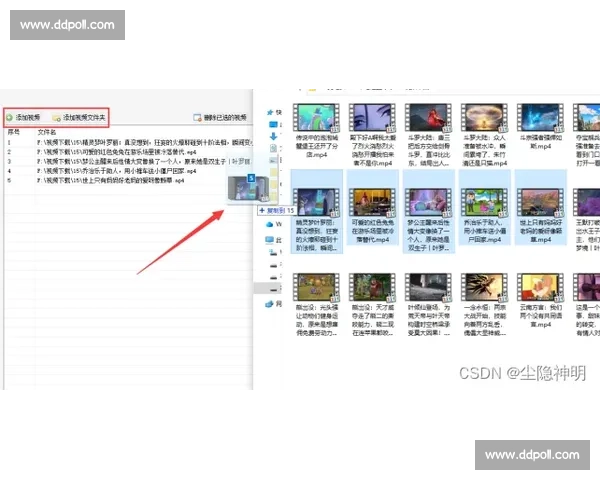Viewport: 600px width, 480px height.
Task: Select video 斗罗大陆：唐三把后方交给剑骨斗罗
Action: pos(429,135)
